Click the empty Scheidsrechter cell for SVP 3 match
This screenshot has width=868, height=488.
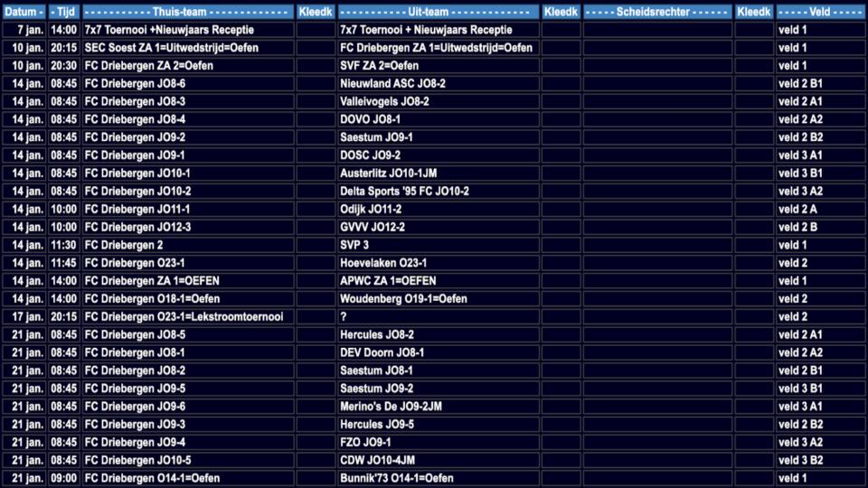click(x=656, y=245)
